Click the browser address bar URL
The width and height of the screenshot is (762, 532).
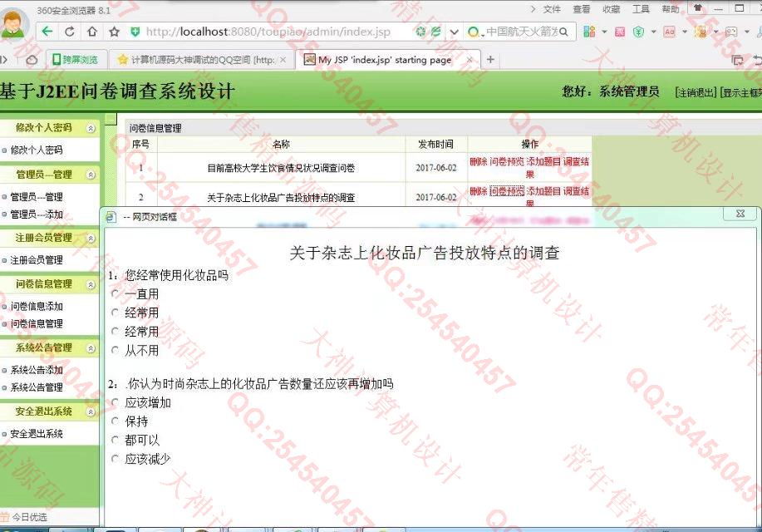pyautogui.click(x=268, y=32)
